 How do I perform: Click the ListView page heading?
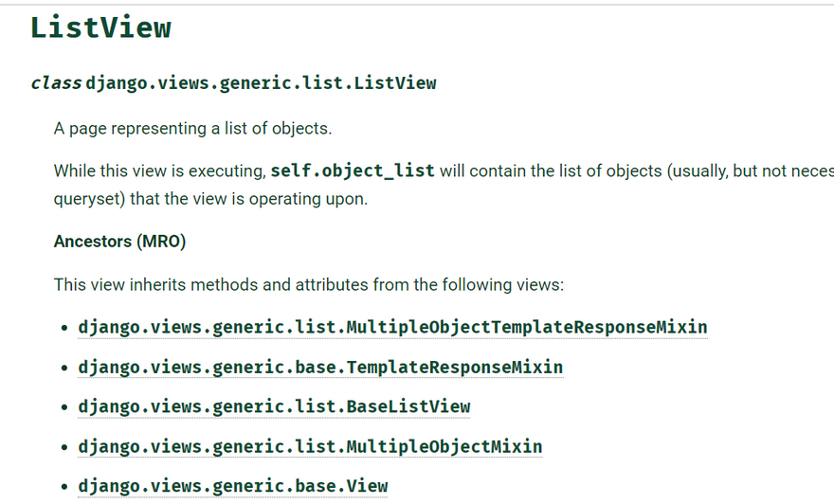click(x=100, y=27)
